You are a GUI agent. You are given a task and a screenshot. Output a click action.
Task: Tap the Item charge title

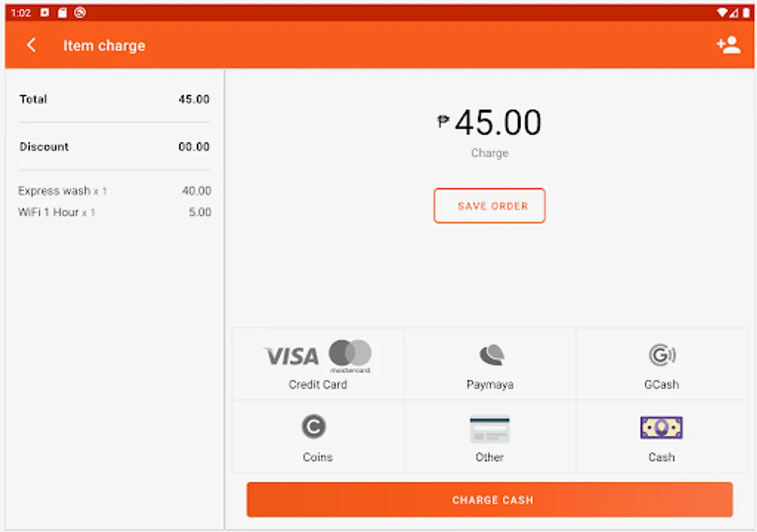click(x=104, y=46)
